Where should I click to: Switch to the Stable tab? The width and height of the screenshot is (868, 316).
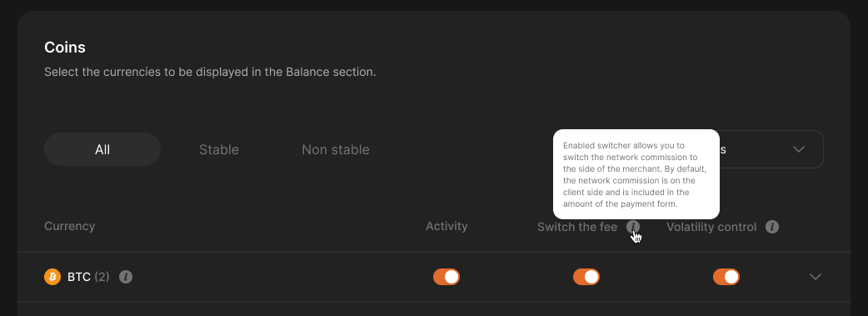point(218,149)
